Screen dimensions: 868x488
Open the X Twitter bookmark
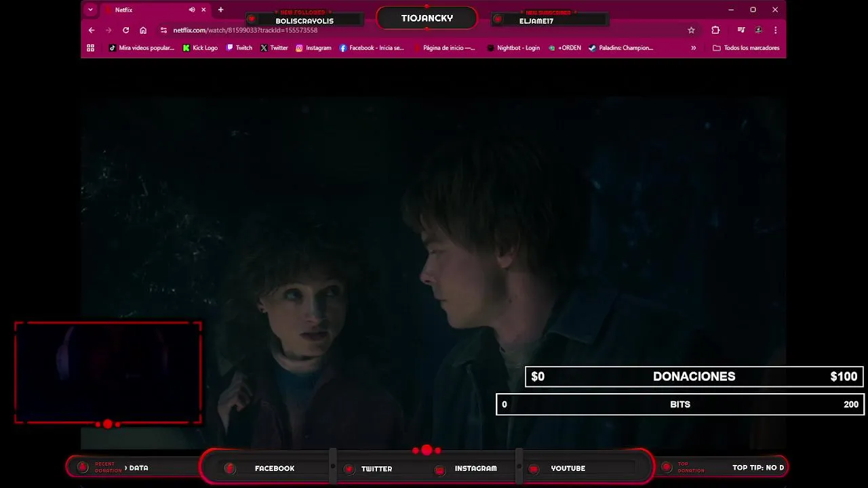[274, 48]
